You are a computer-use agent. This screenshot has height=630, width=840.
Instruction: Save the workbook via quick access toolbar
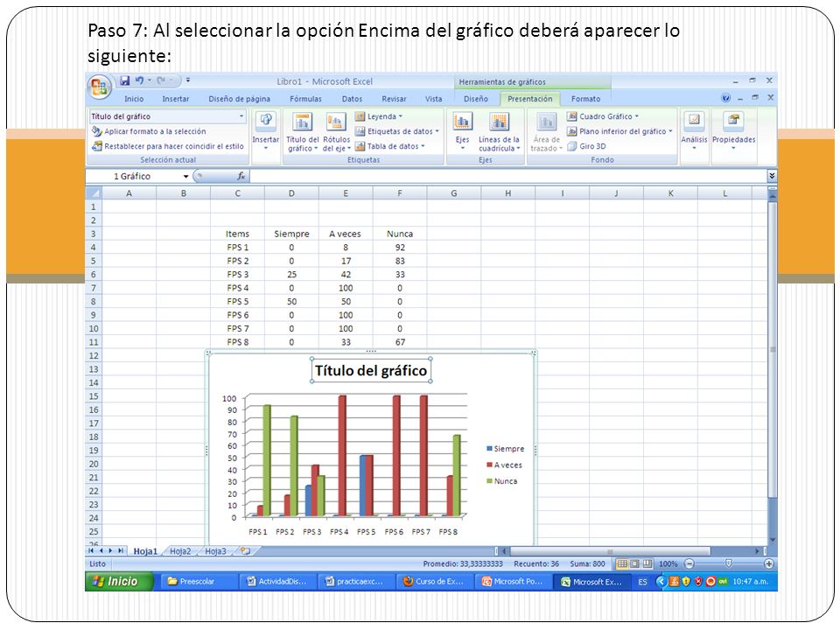click(125, 80)
